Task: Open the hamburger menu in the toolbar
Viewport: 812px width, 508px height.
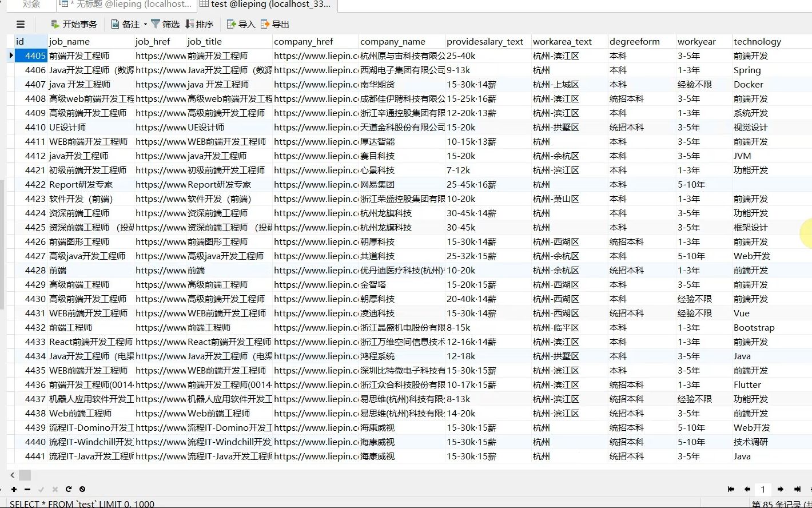Action: click(x=21, y=24)
